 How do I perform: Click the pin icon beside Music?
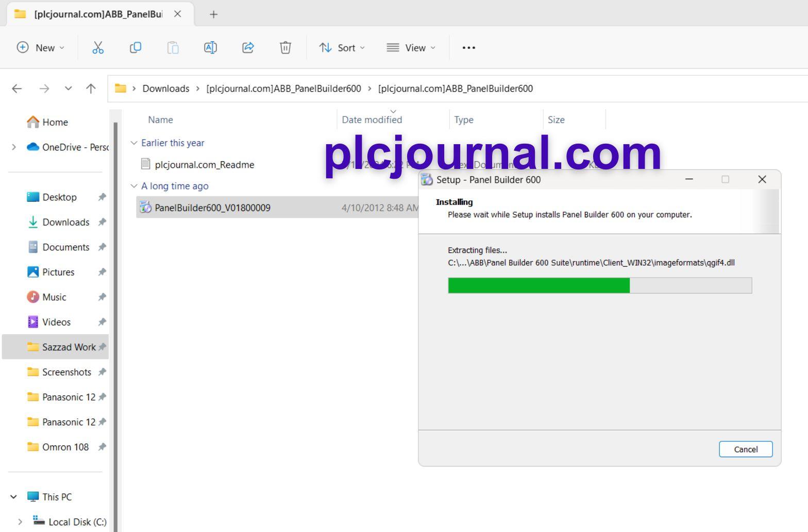[102, 297]
